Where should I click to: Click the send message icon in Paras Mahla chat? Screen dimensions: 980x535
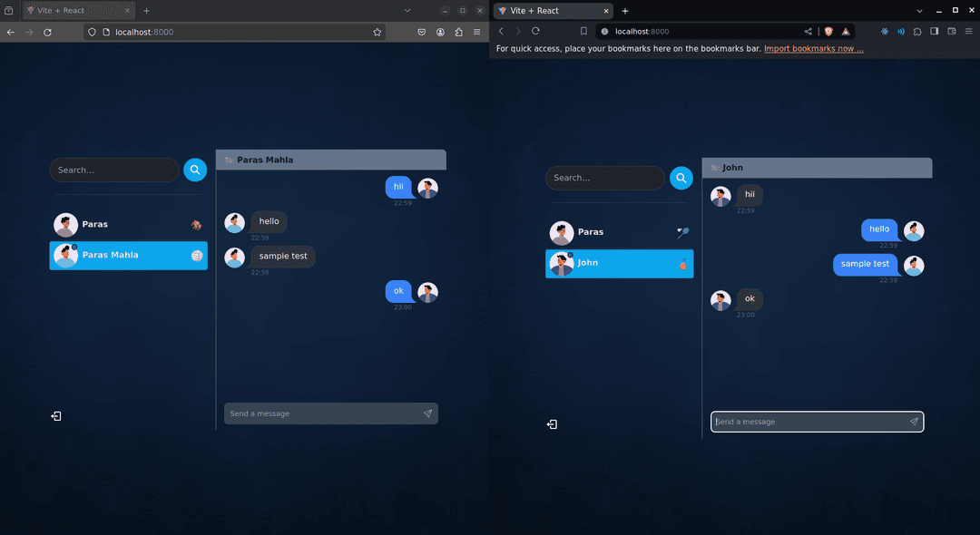(x=427, y=413)
